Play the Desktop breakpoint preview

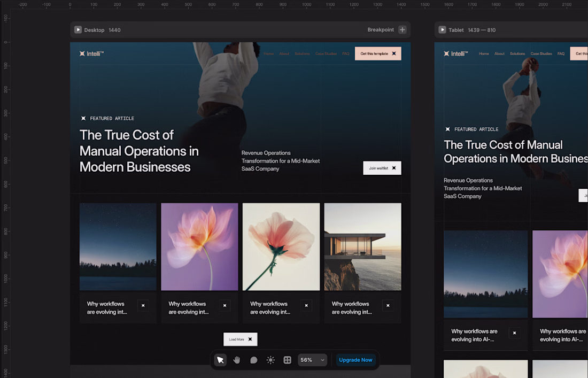[x=78, y=29]
